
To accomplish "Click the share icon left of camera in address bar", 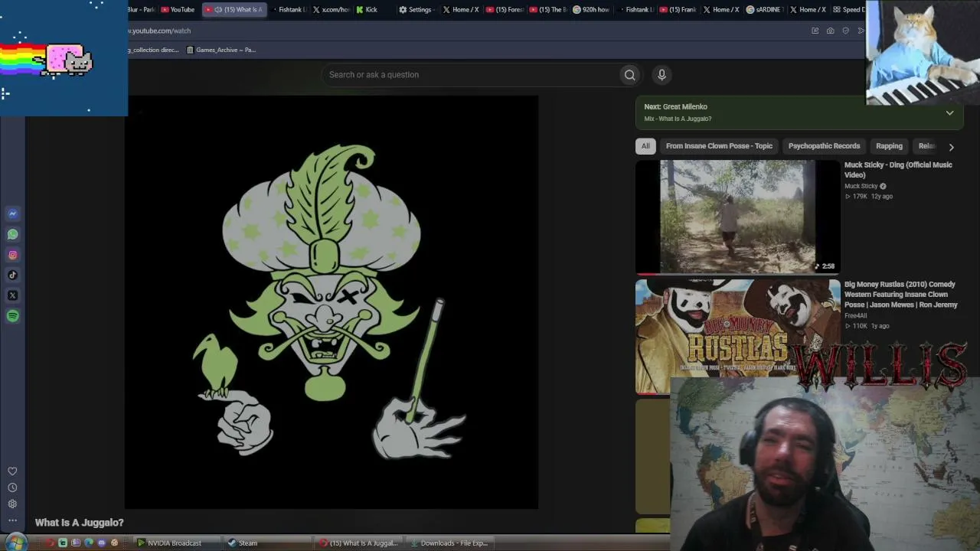I will (815, 31).
